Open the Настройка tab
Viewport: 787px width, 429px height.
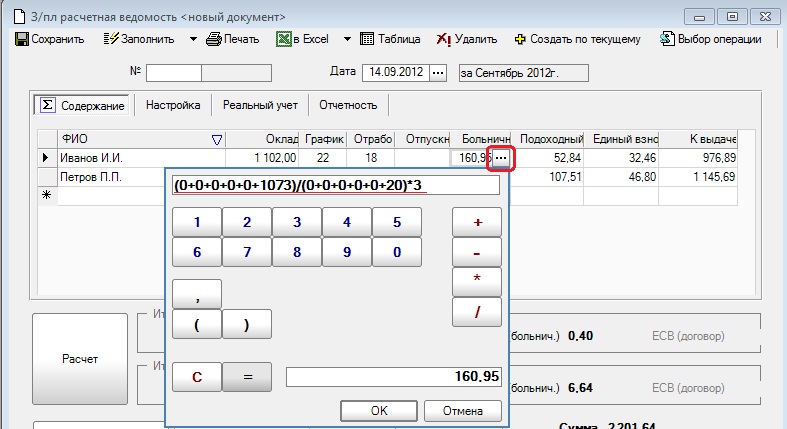pyautogui.click(x=173, y=105)
